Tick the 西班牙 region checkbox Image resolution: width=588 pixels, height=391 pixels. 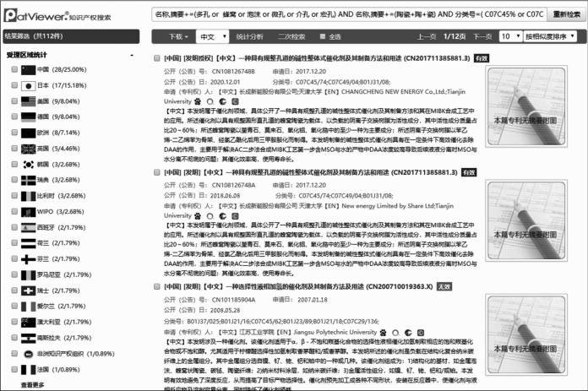coord(14,227)
